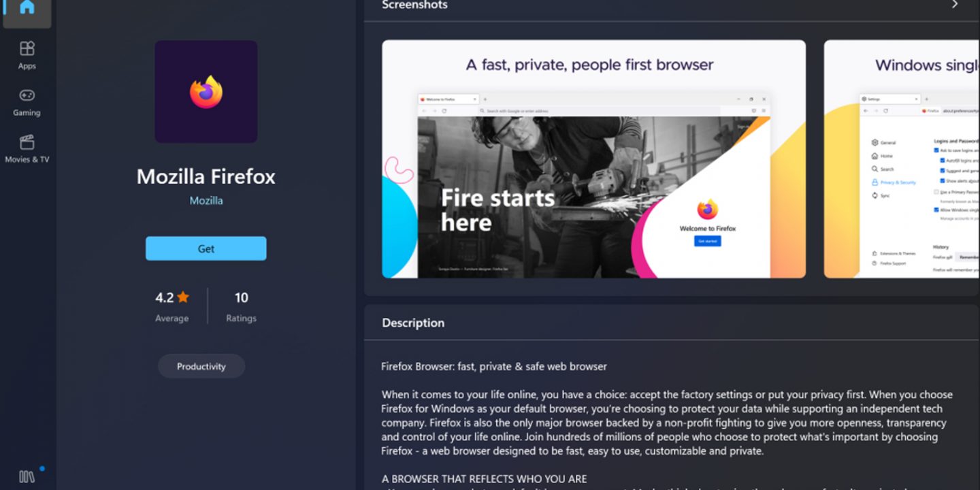Image resolution: width=980 pixels, height=490 pixels.
Task: Open Movies & TV section icon
Action: (27, 142)
